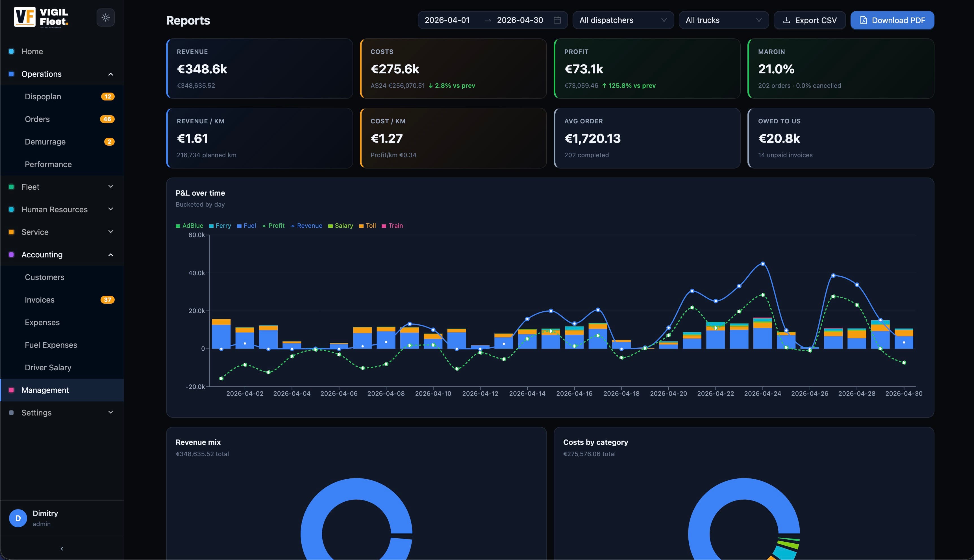Click the Export CSV button
The width and height of the screenshot is (974, 560).
click(810, 20)
